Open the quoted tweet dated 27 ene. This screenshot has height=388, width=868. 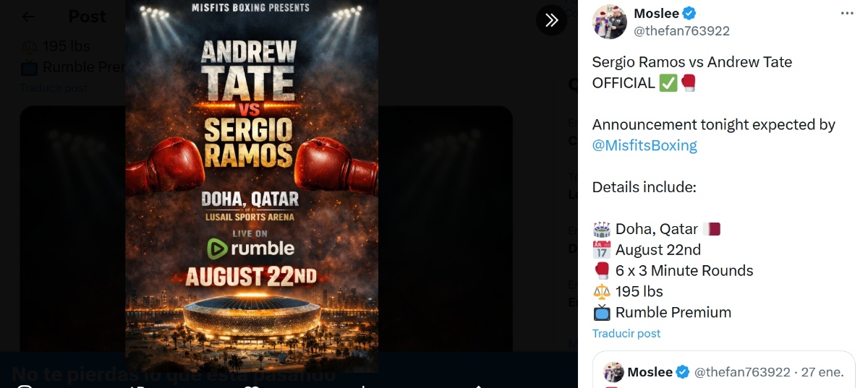(822, 372)
